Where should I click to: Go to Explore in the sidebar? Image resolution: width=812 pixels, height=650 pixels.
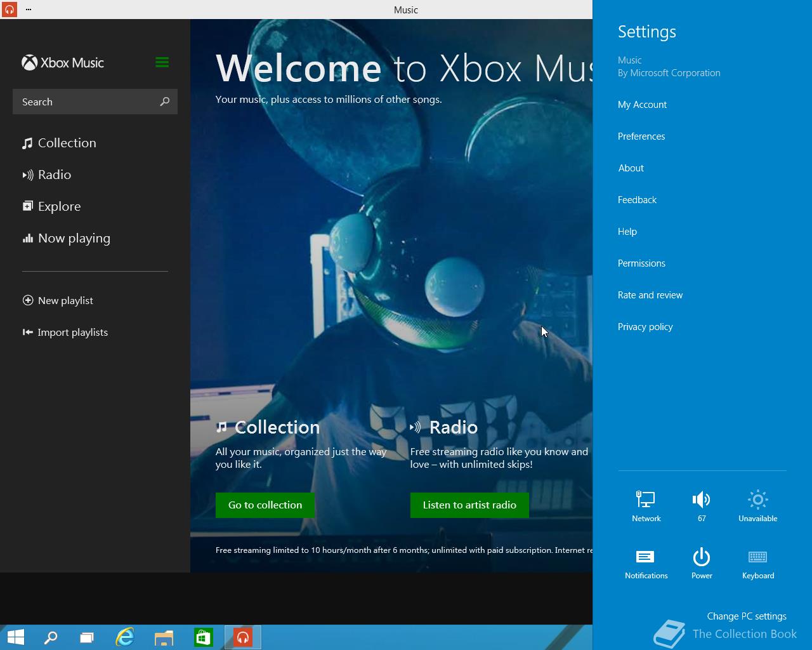51,206
